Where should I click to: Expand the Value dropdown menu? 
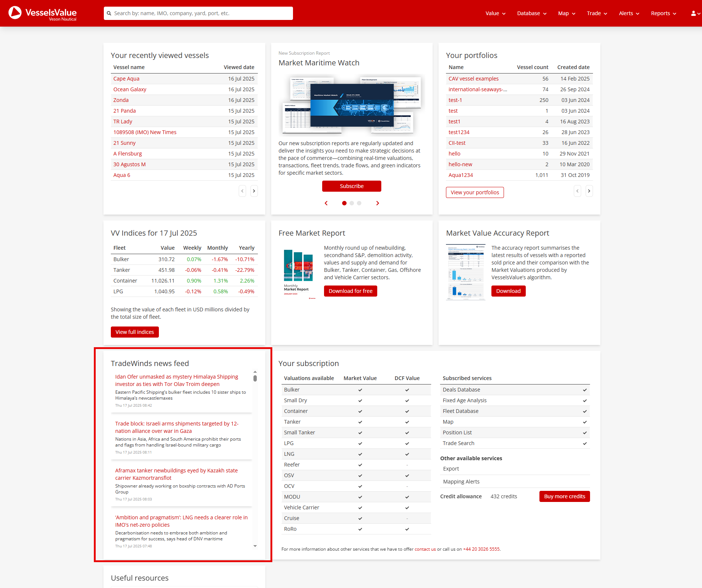495,13
